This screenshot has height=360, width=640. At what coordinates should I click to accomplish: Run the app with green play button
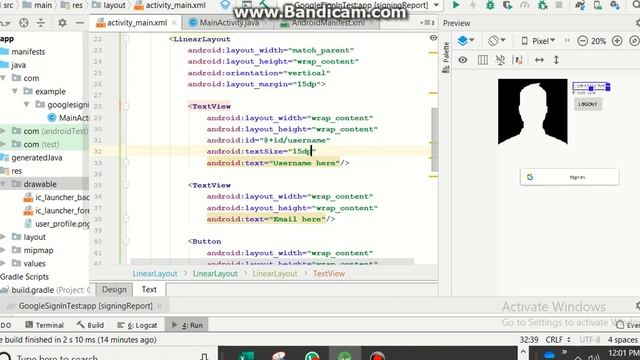[x=456, y=5]
